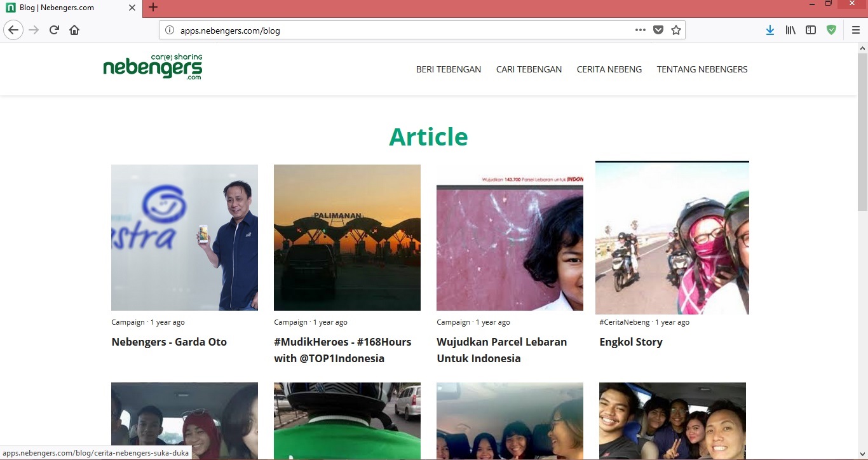Open a new browser tab
868x460 pixels.
click(153, 8)
